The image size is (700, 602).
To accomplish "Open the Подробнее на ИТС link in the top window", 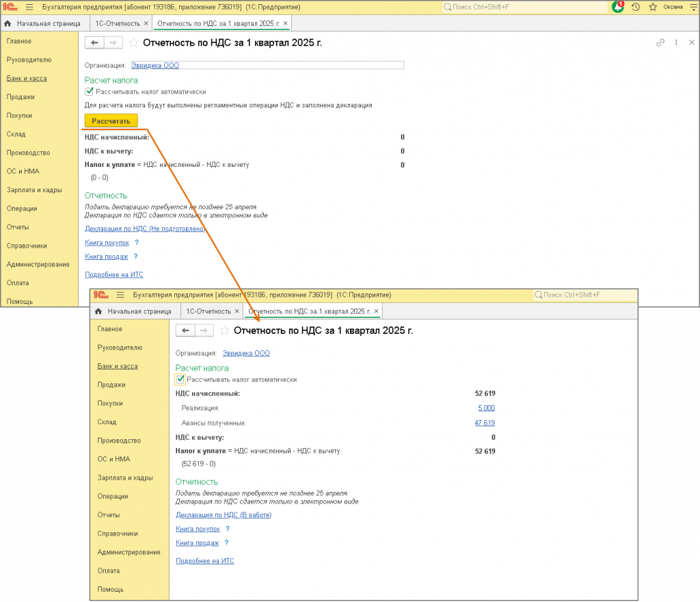I will [x=114, y=274].
